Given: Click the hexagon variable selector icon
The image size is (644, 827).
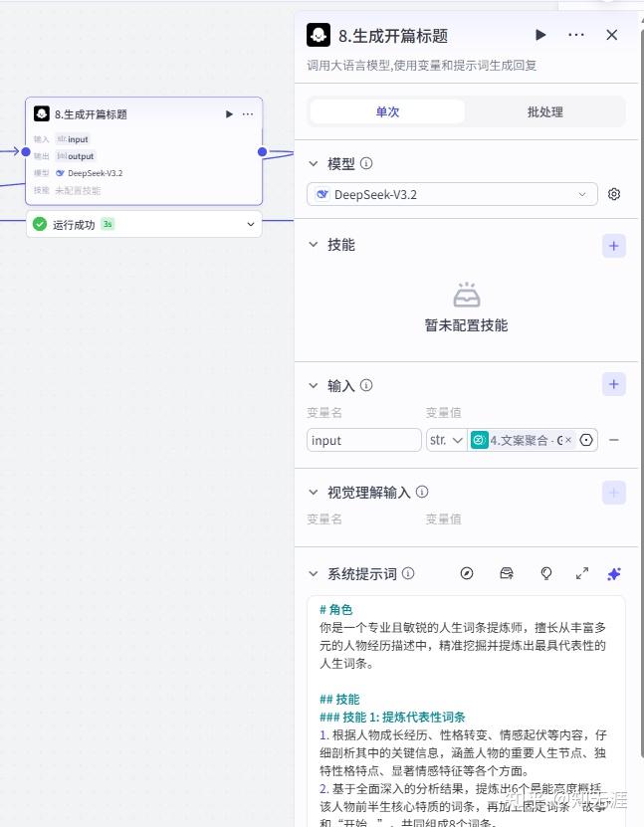Looking at the screenshot, I should [x=586, y=440].
